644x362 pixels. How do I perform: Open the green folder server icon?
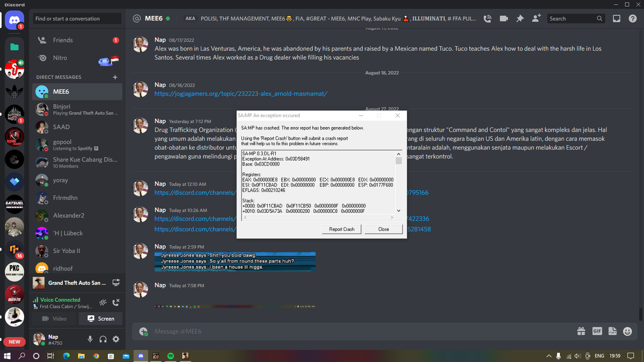pos(15,47)
